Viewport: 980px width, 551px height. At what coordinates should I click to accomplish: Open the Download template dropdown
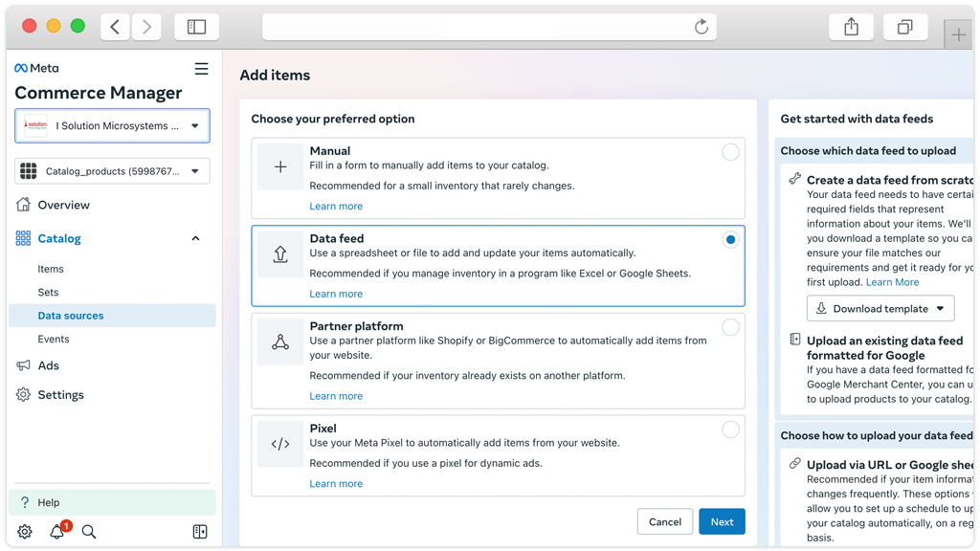point(880,308)
